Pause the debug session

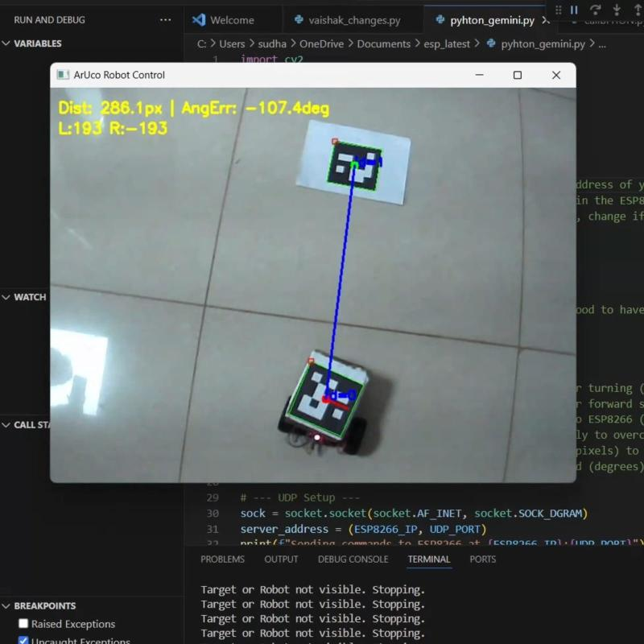coord(574,10)
